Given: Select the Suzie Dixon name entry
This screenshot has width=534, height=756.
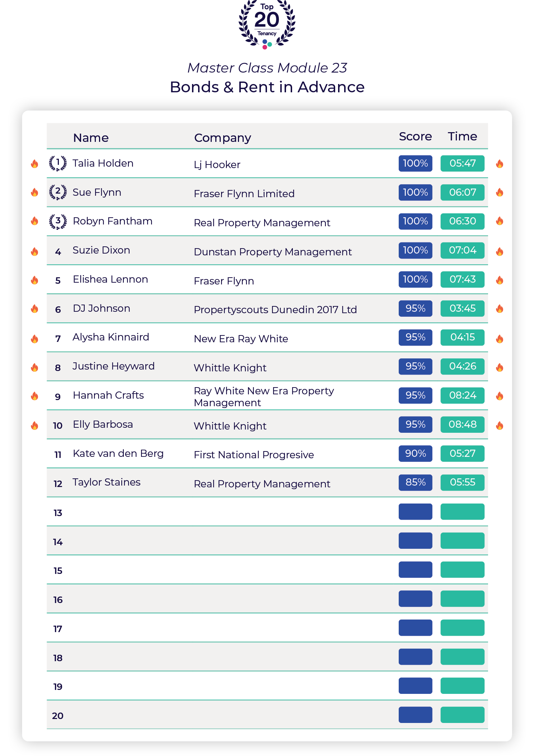Looking at the screenshot, I should click(x=101, y=250).
